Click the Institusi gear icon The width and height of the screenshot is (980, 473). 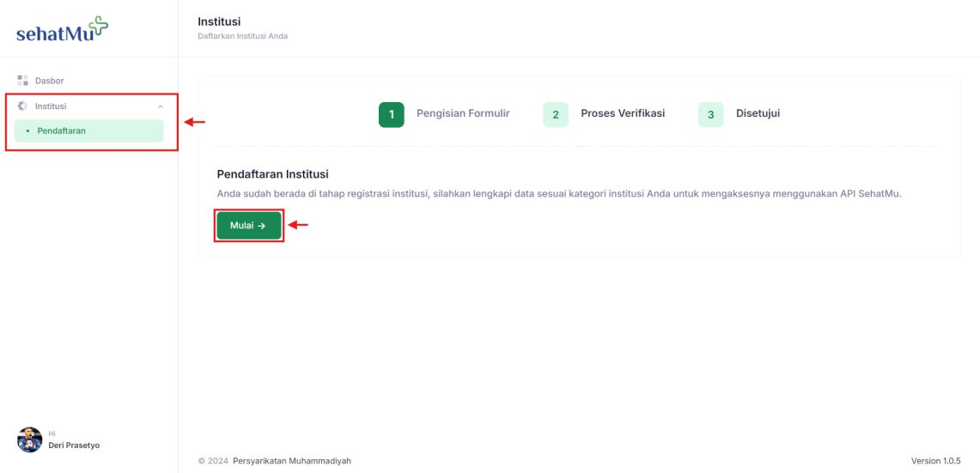click(22, 106)
